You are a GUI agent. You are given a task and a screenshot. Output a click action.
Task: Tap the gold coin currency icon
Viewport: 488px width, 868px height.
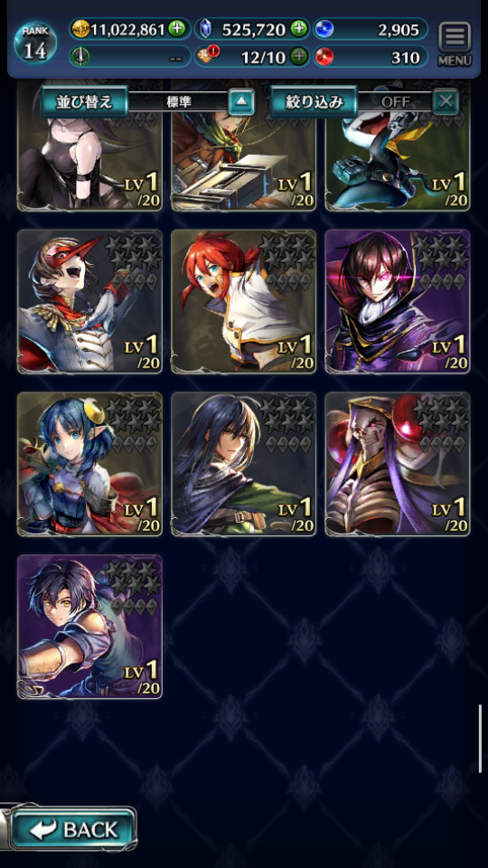(80, 29)
